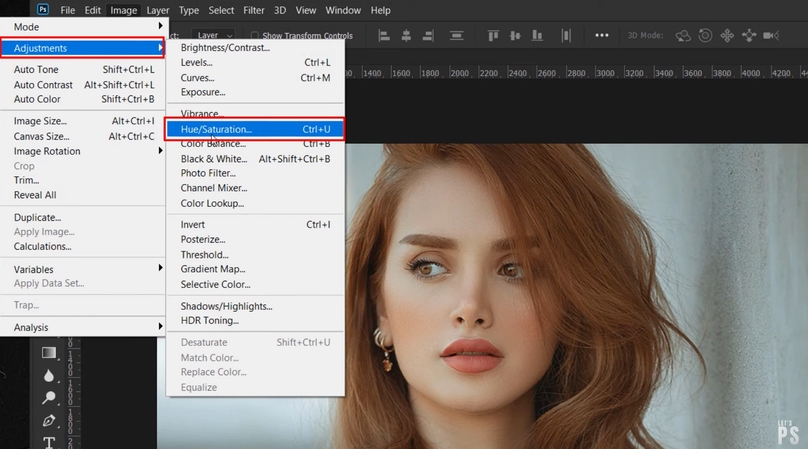Choose Levels adjustment
Viewport: 808px width, 449px height.
coord(255,62)
